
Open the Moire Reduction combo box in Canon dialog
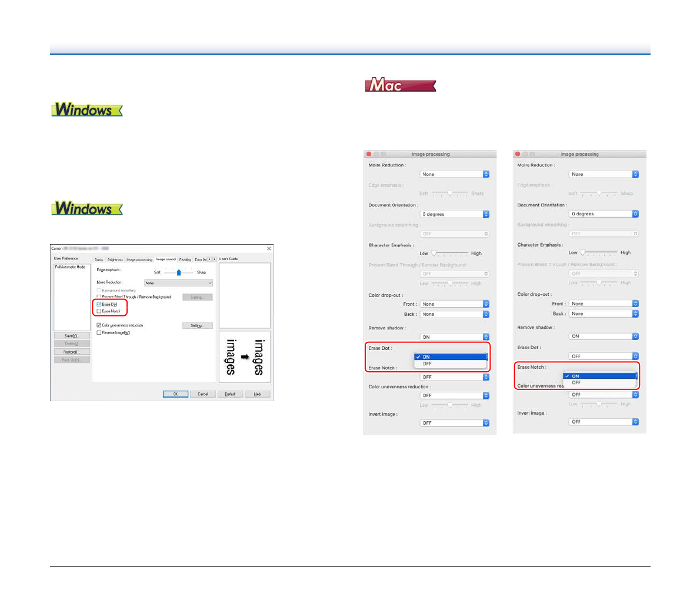[x=178, y=283]
